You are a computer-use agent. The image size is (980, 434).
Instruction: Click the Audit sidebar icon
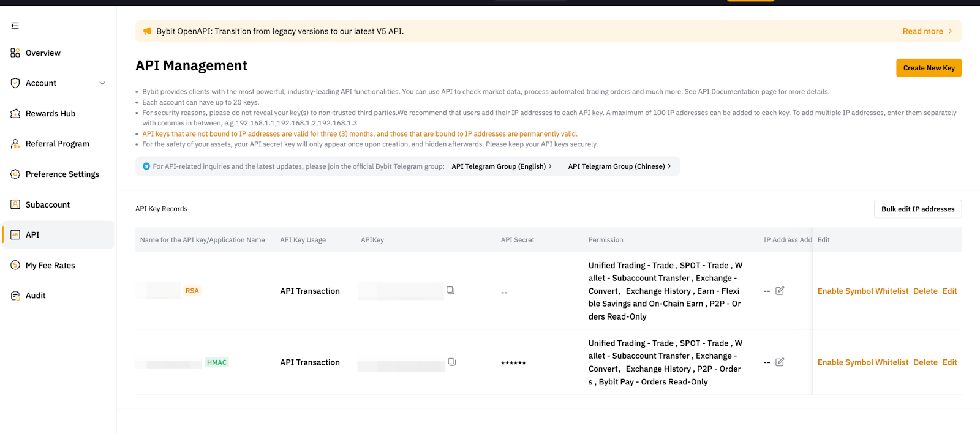coord(15,296)
